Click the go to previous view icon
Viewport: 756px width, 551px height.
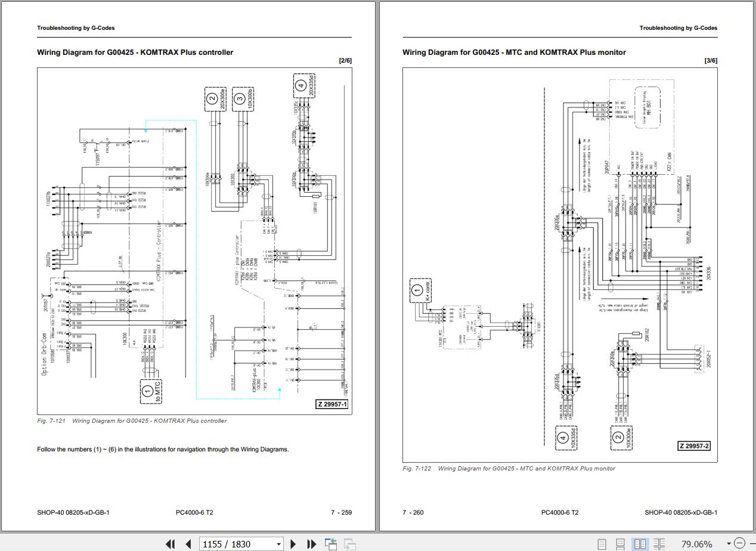click(x=331, y=544)
